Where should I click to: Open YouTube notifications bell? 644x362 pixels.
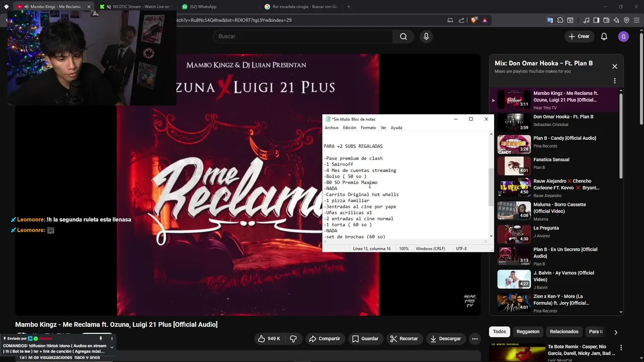point(604,36)
